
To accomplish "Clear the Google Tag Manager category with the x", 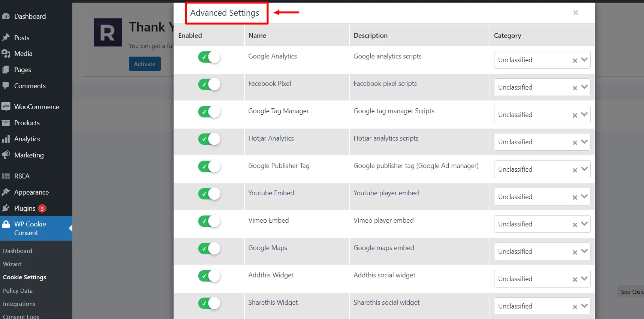I will point(575,115).
